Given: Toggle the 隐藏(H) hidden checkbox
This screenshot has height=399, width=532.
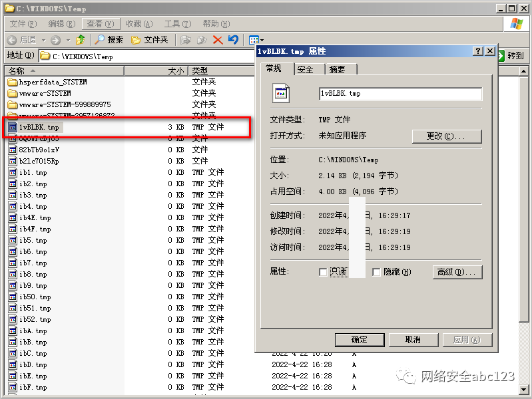Looking at the screenshot, I should coord(376,272).
